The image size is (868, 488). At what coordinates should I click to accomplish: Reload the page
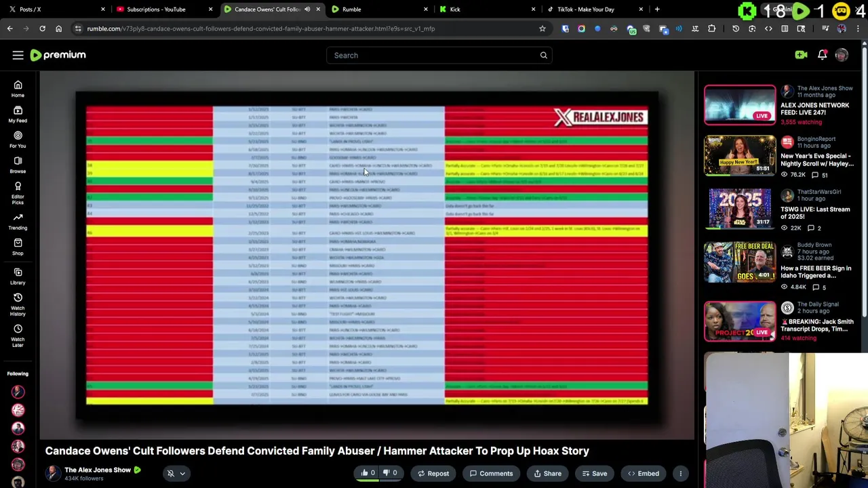coord(42,28)
